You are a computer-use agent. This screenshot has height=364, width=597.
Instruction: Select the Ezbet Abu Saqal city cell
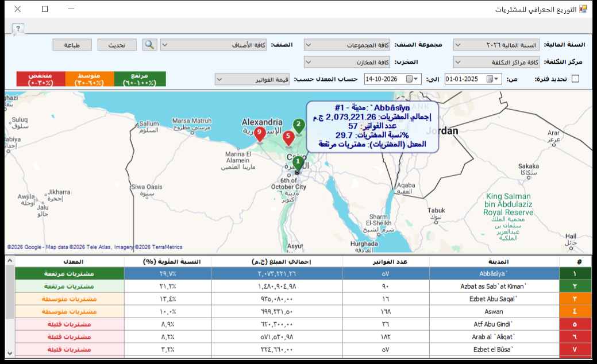[494, 299]
